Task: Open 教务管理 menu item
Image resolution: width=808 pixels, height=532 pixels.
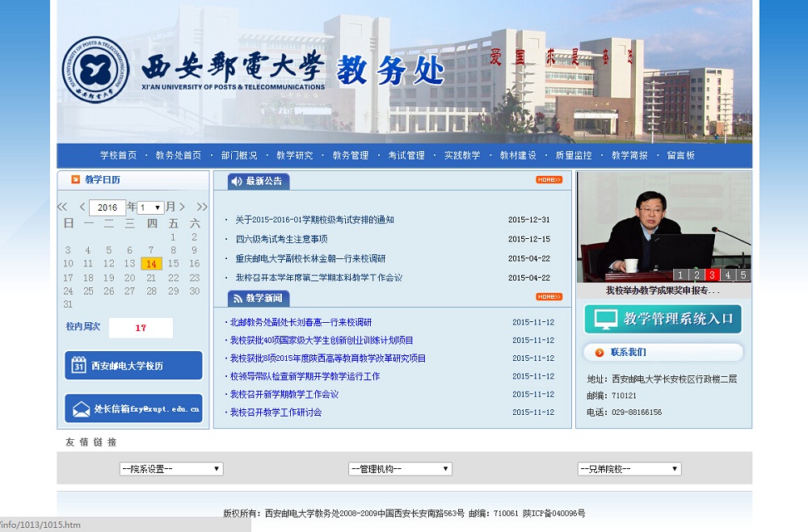Action: tap(351, 156)
